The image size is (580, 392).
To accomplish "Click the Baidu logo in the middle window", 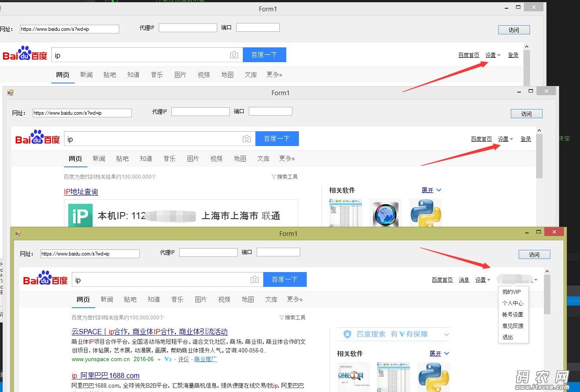I will [37, 137].
